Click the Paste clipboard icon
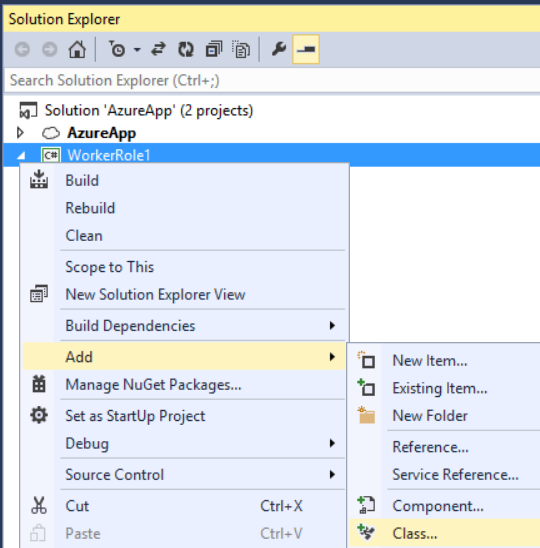 click(x=38, y=533)
